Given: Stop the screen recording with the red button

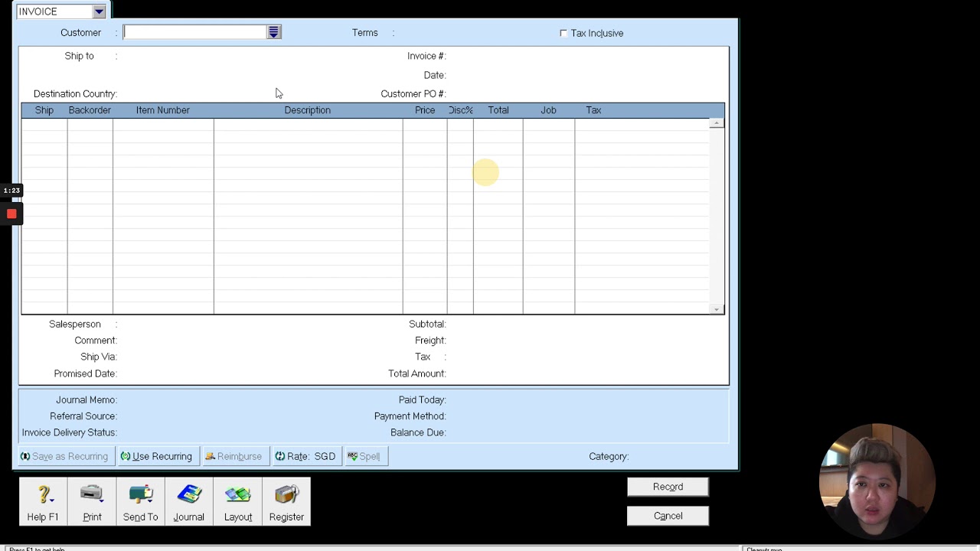Looking at the screenshot, I should (x=11, y=214).
